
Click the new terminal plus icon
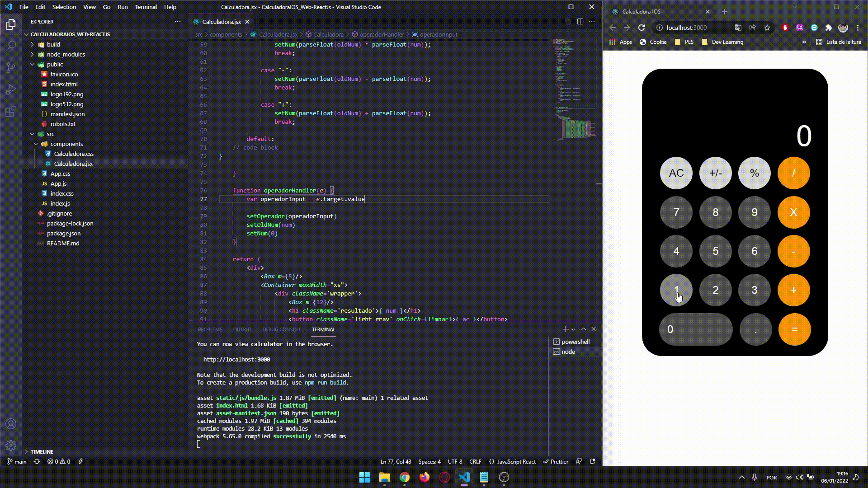(565, 329)
